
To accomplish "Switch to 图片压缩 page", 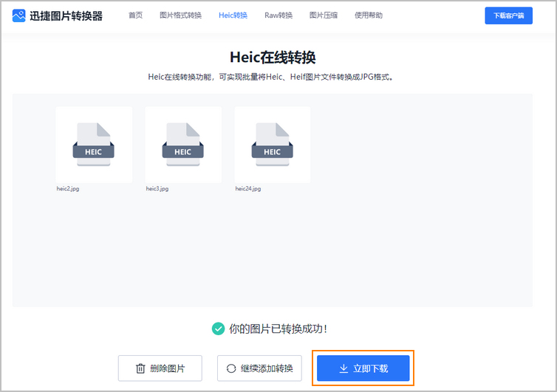I will 324,16.
